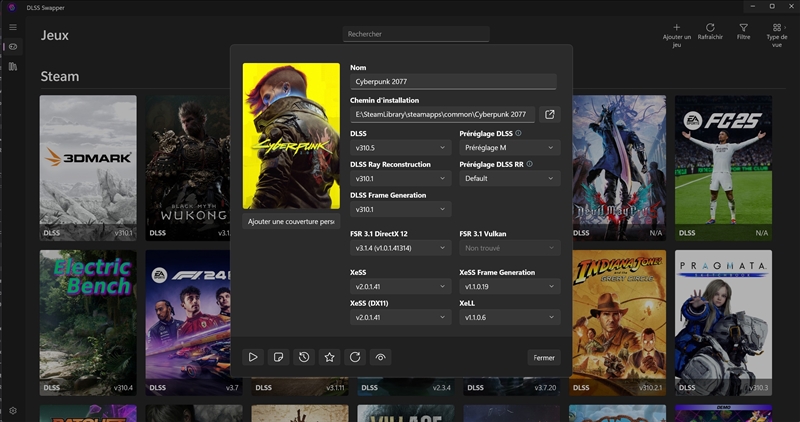This screenshot has width=800, height=422.
Task: Open the history clock icon
Action: click(x=304, y=357)
